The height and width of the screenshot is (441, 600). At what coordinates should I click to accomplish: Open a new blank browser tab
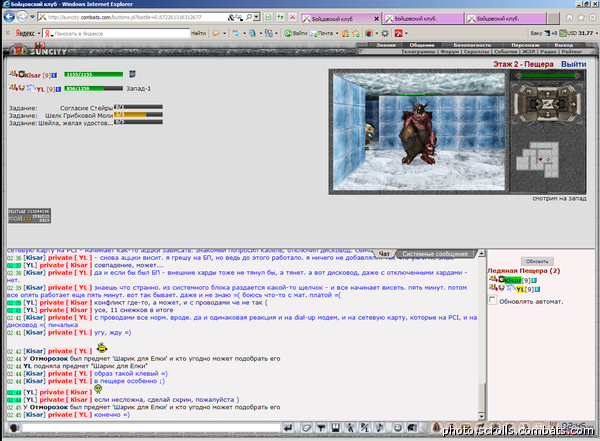553,18
